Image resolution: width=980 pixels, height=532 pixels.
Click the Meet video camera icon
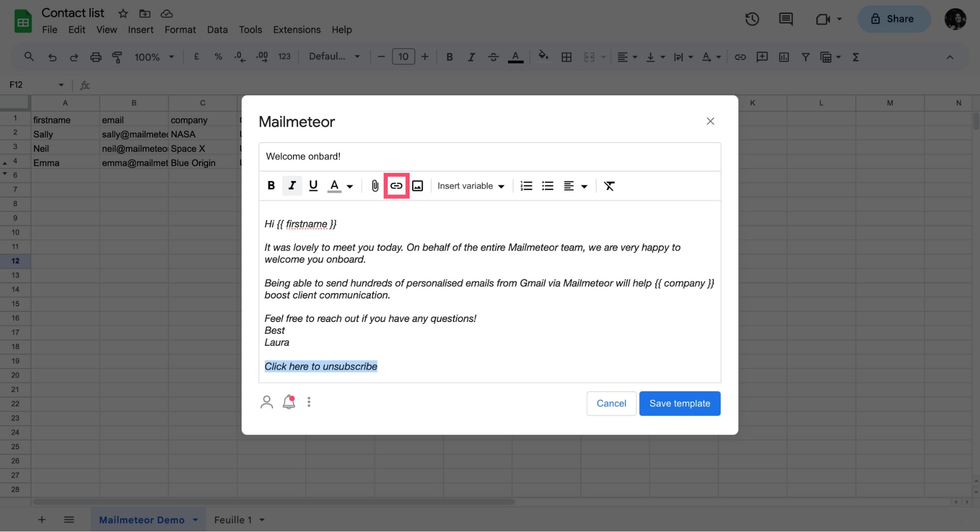[823, 19]
